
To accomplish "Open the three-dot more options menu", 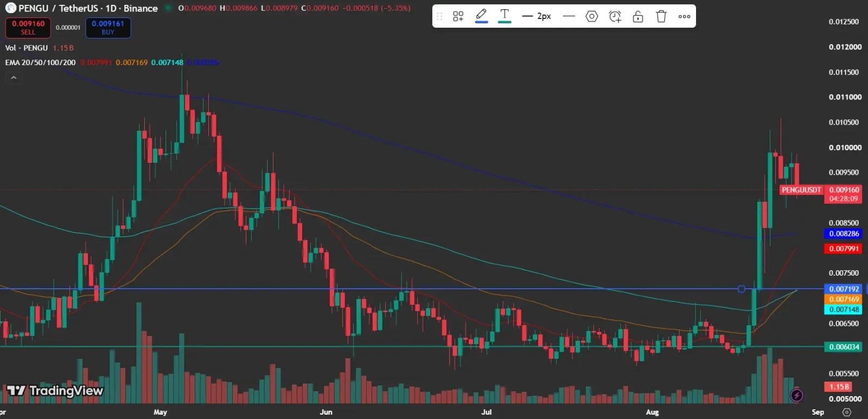I will click(684, 16).
